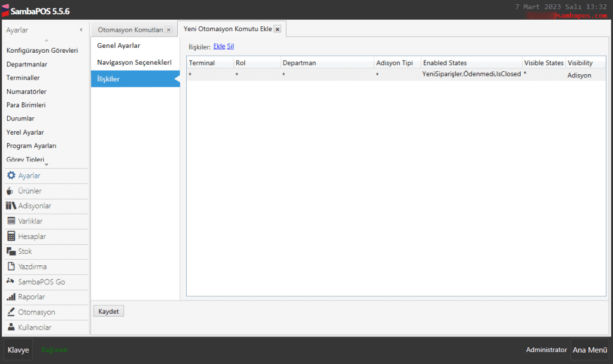Open Hesaplar calculator icon

tap(11, 236)
